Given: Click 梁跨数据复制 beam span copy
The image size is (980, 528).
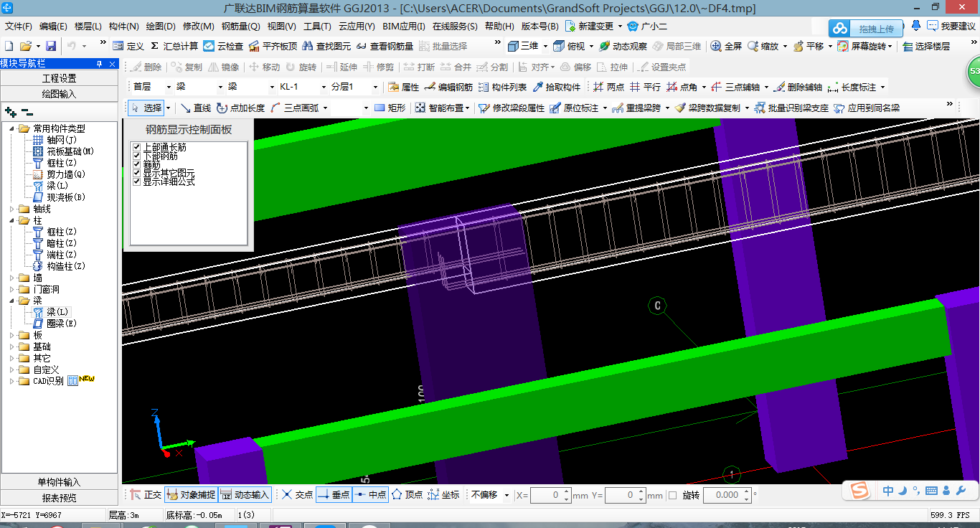Looking at the screenshot, I should 707,108.
